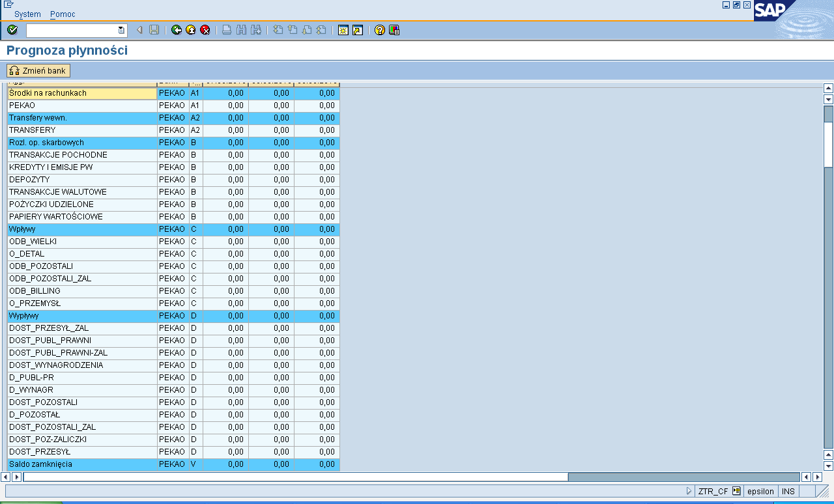Image resolution: width=834 pixels, height=504 pixels.
Task: Open the ZTR_CF status field selector icon
Action: [736, 492]
